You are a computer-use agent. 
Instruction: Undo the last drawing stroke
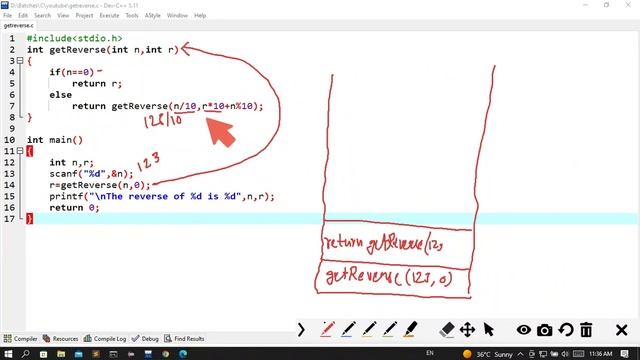click(566, 329)
